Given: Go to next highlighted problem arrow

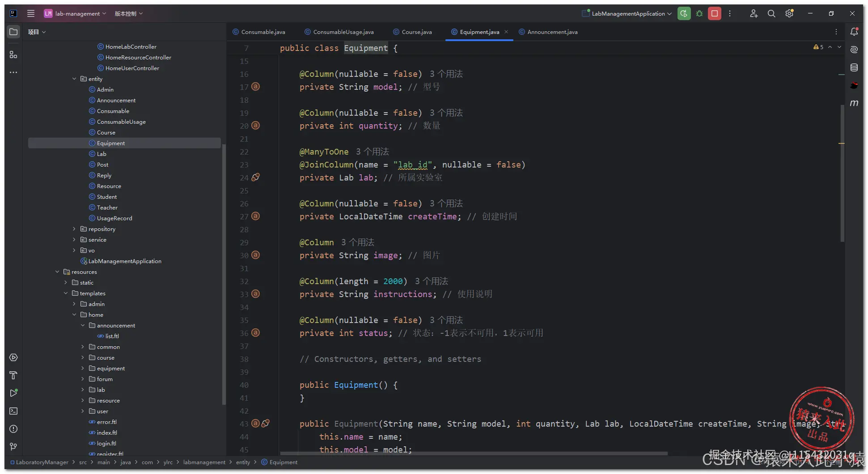Looking at the screenshot, I should click(839, 47).
